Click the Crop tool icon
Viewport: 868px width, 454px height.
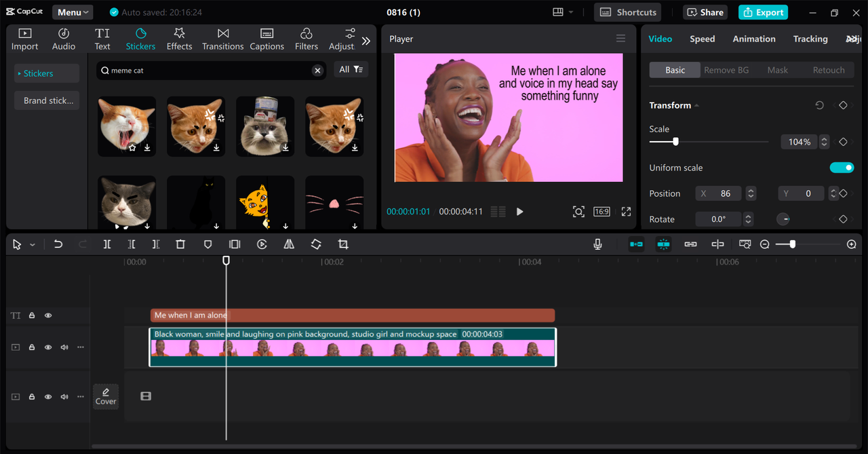[x=343, y=244]
